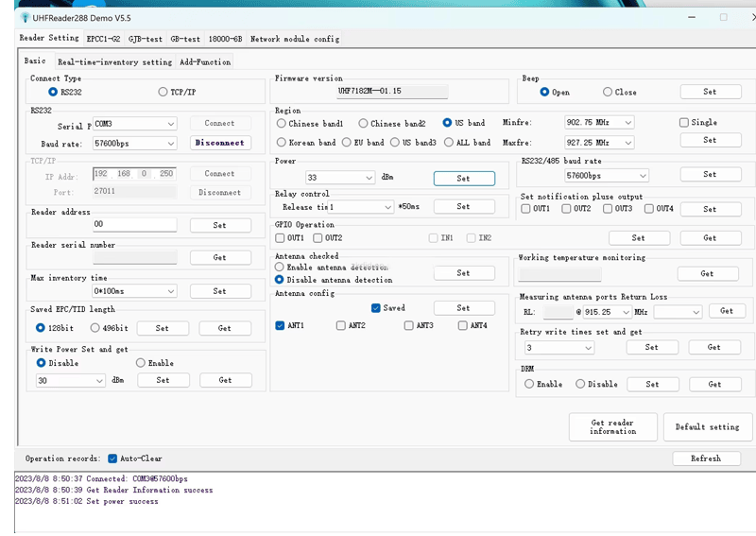Image resolution: width=756 pixels, height=536 pixels.
Task: Expand the Power 33 dBm dropdown
Action: point(340,178)
